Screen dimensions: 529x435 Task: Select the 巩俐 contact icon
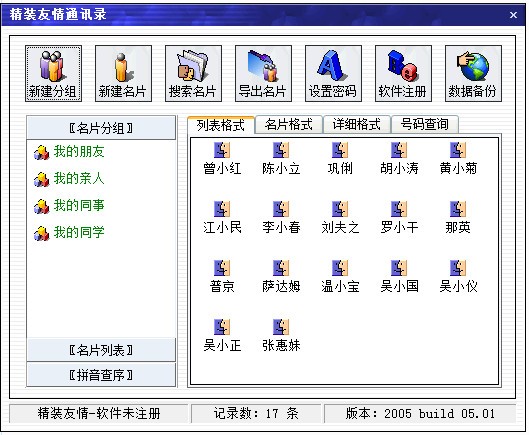[x=340, y=150]
